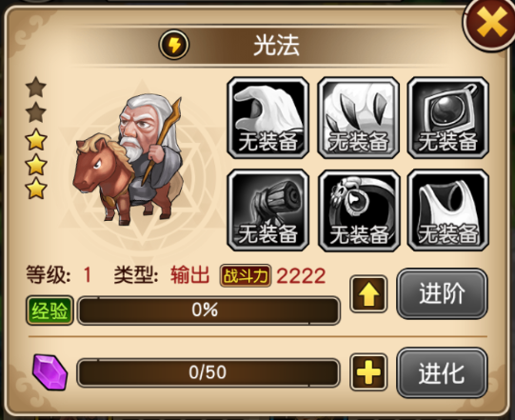This screenshot has width=515, height=420.
Task: Tap the empty glove equipment slot
Action: pos(268,118)
